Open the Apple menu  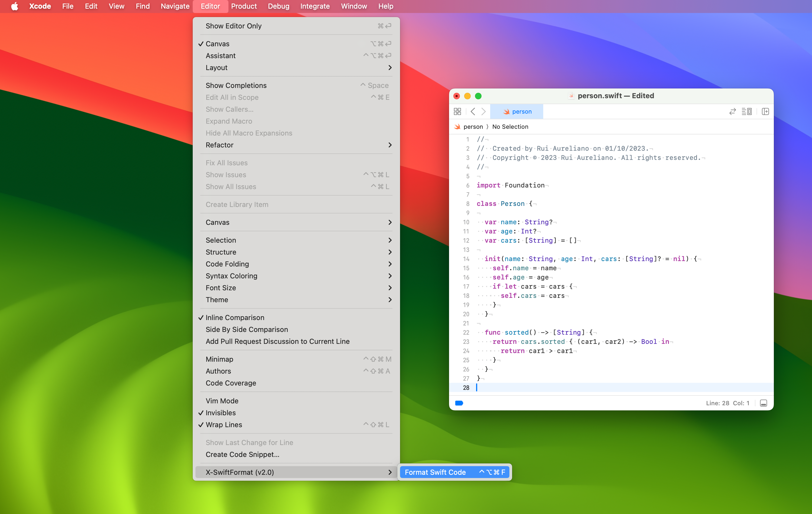(x=15, y=6)
